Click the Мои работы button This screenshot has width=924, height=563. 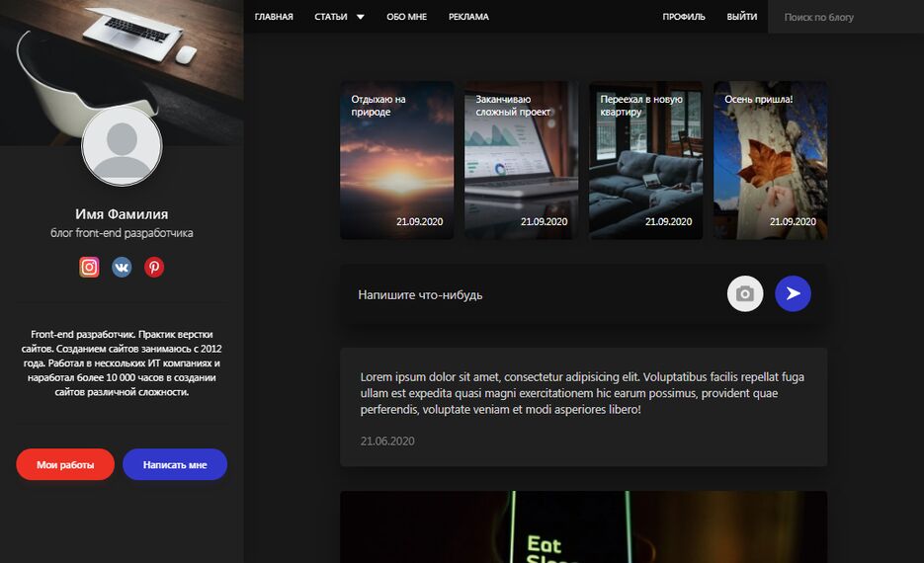[x=65, y=464]
